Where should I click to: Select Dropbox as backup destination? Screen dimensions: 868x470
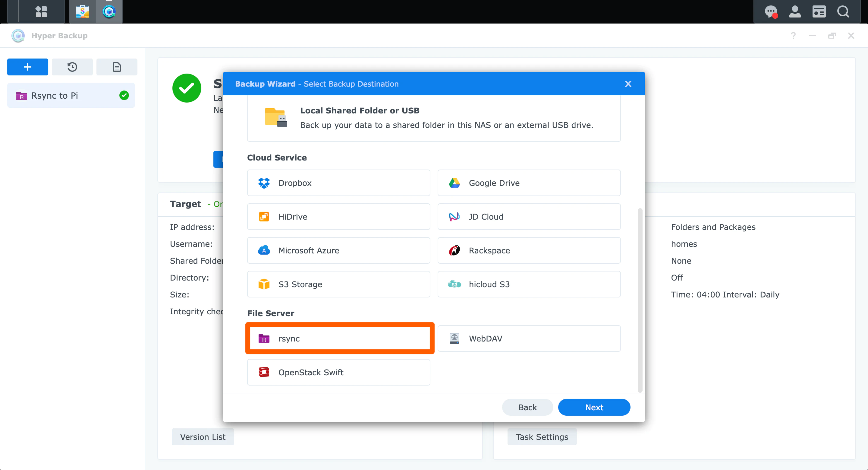pyautogui.click(x=339, y=183)
